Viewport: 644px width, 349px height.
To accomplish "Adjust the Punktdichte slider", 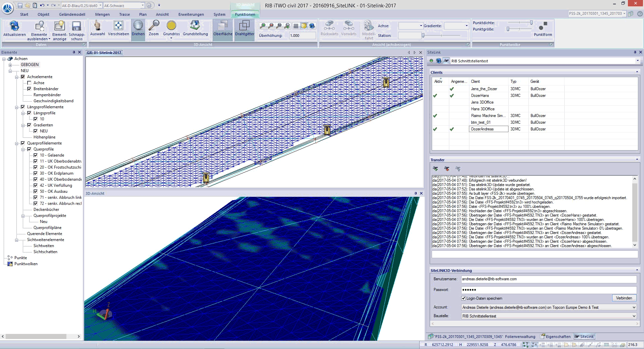I will 531,23.
